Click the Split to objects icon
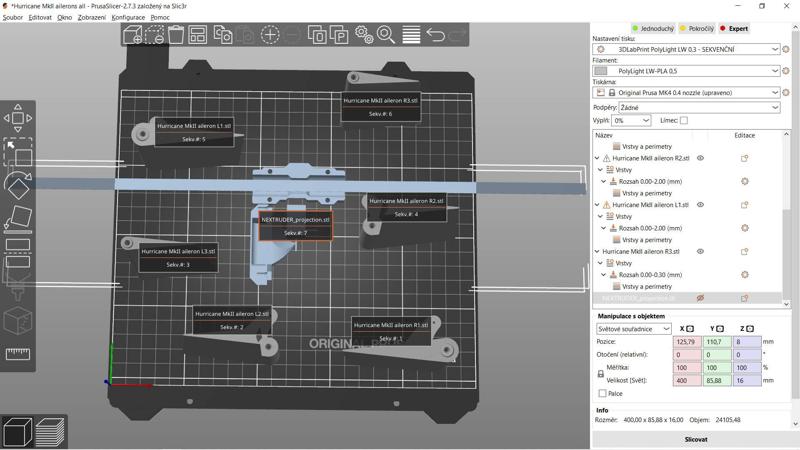 317,35
